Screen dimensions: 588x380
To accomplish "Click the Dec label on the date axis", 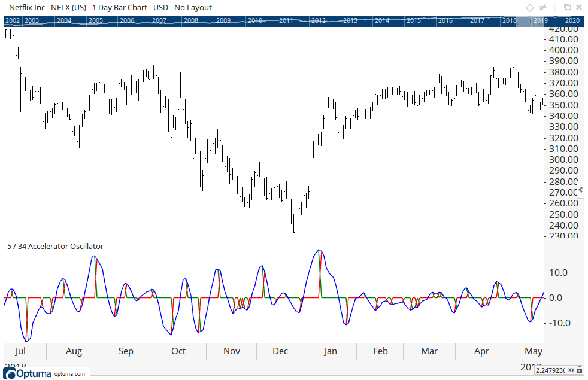I will click(x=280, y=351).
